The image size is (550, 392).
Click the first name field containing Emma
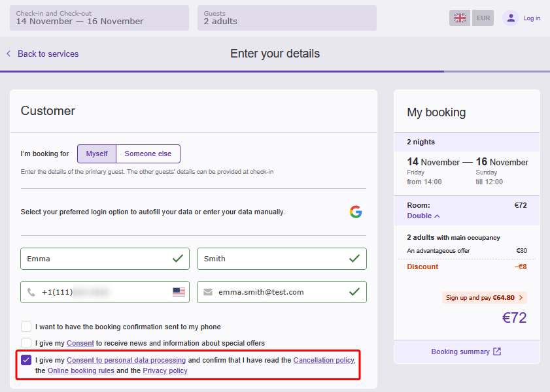(x=98, y=259)
